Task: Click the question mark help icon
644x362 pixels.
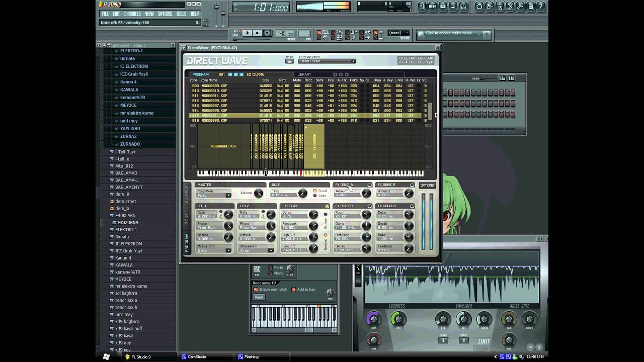Action: click(541, 7)
